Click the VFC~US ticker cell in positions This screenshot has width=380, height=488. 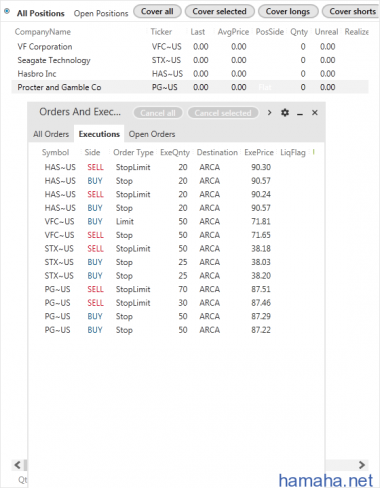coord(167,47)
